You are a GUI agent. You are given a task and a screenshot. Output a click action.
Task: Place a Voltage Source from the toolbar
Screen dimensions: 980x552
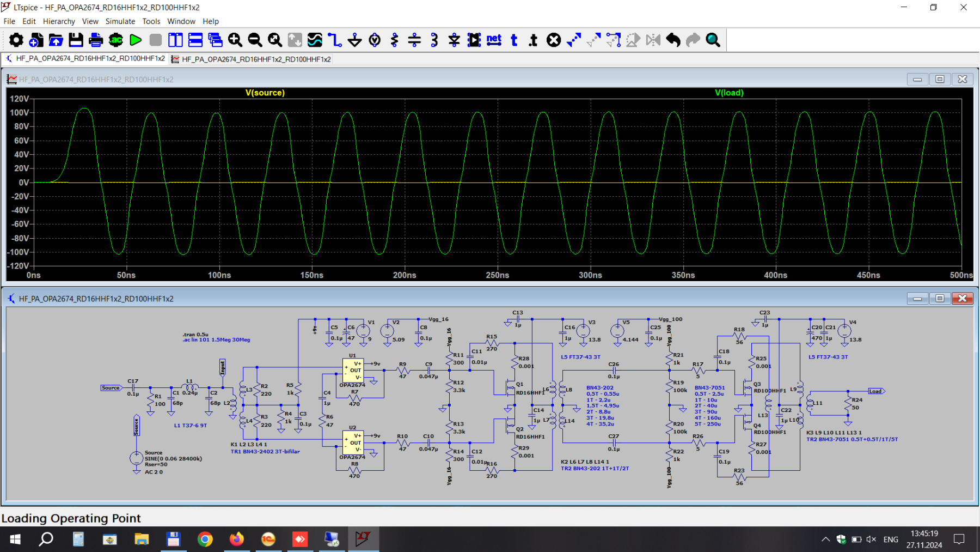pyautogui.click(x=375, y=40)
